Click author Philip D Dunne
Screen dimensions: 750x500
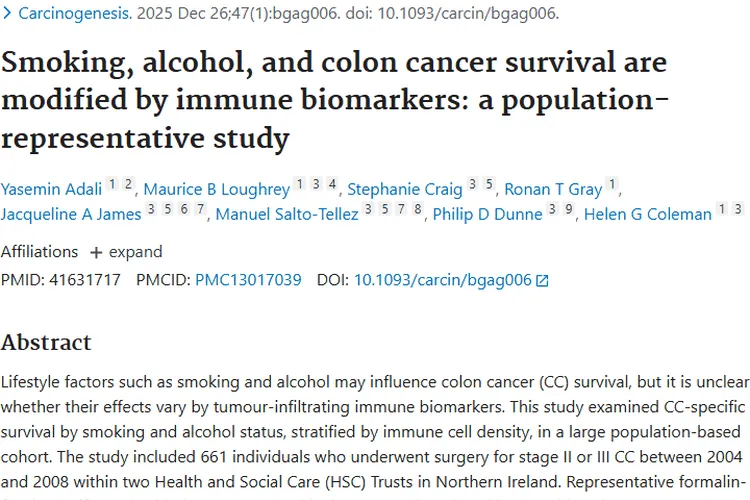pyautogui.click(x=487, y=214)
